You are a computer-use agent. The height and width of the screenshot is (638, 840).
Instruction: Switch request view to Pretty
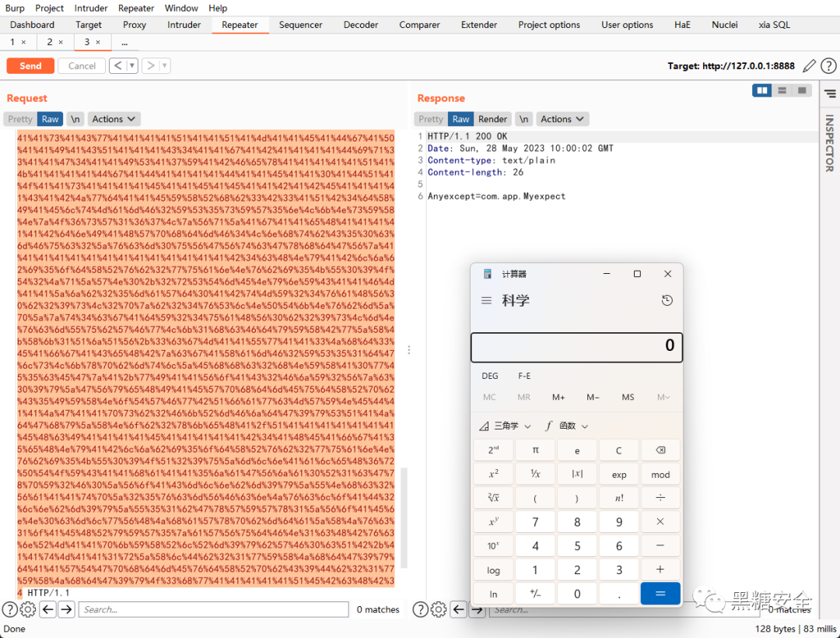click(x=20, y=119)
